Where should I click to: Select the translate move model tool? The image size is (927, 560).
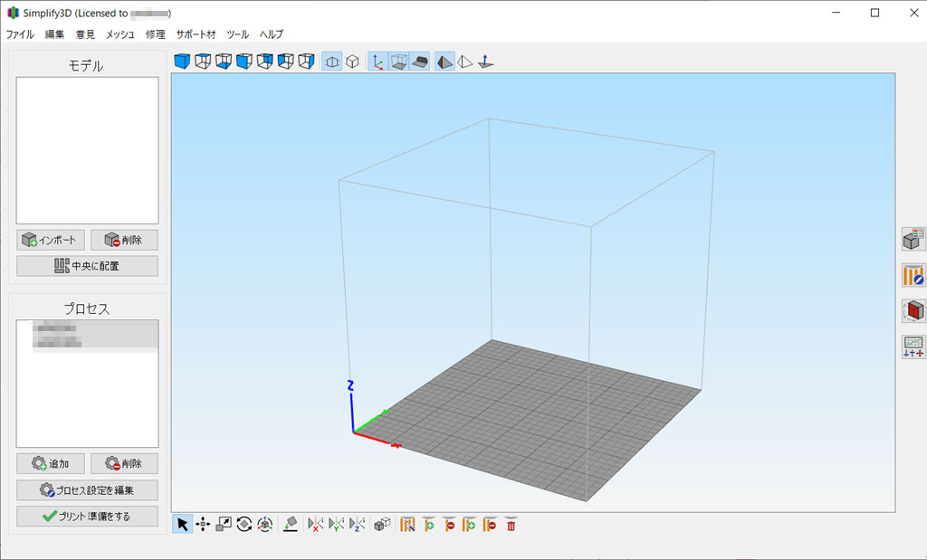point(203,524)
